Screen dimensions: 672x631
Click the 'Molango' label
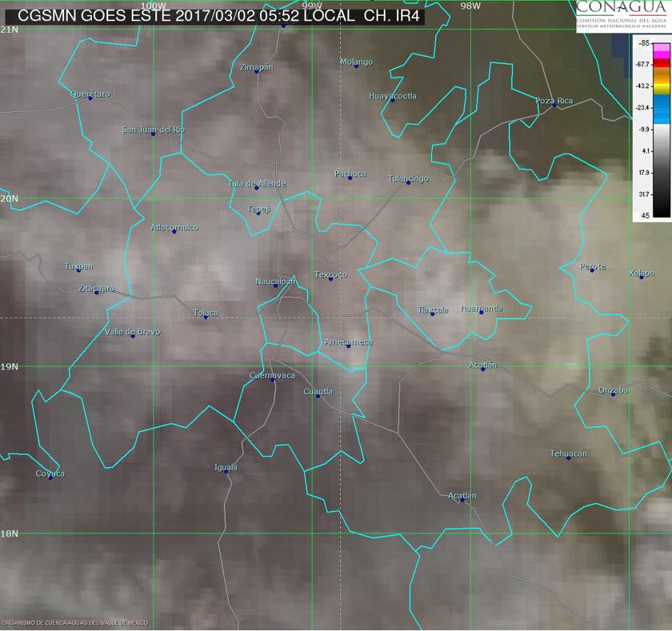coord(356,62)
